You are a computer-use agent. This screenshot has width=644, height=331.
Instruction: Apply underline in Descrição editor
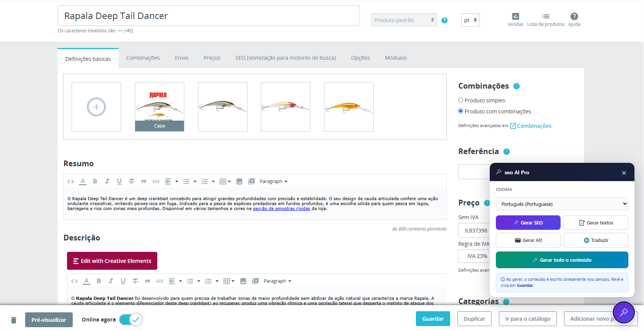pyautogui.click(x=123, y=281)
